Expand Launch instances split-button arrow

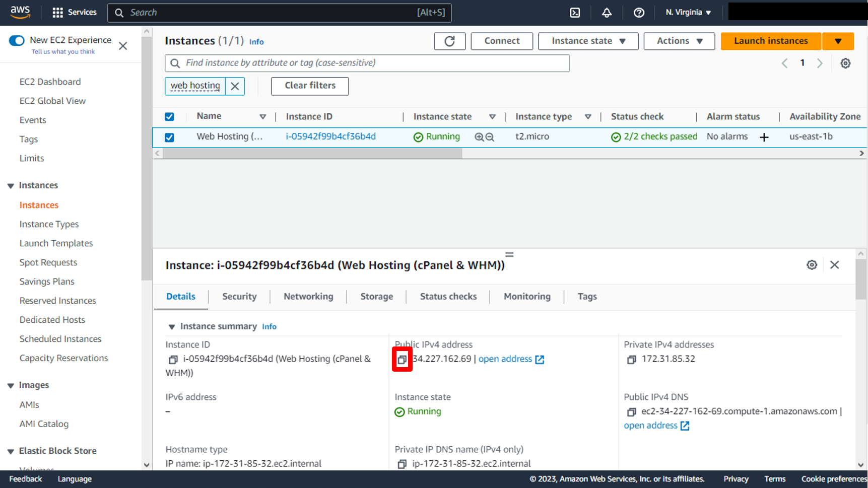coord(838,41)
